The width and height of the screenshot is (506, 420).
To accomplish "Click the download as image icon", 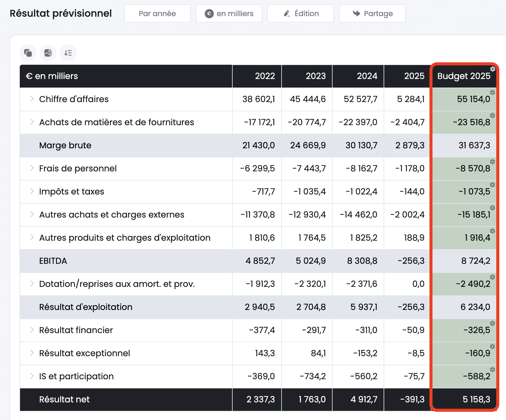I will coord(48,53).
